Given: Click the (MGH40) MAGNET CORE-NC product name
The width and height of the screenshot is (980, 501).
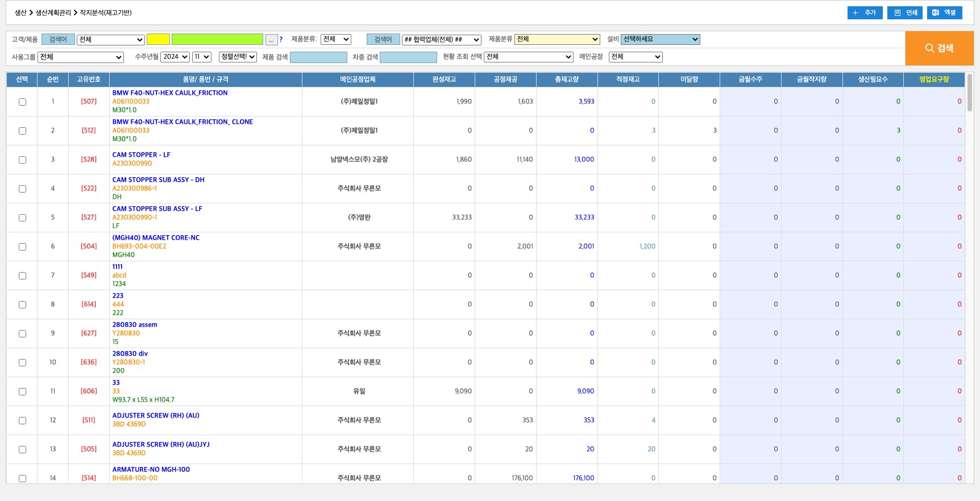Looking at the screenshot, I should 156,238.
